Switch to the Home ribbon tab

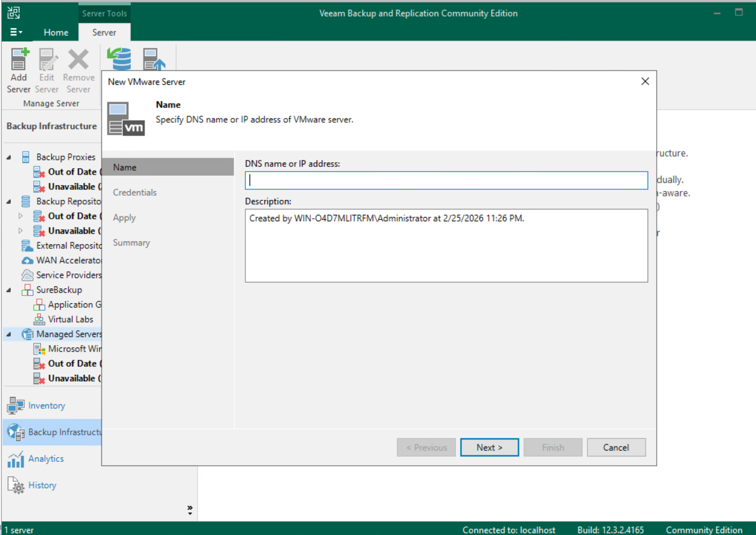tap(55, 32)
